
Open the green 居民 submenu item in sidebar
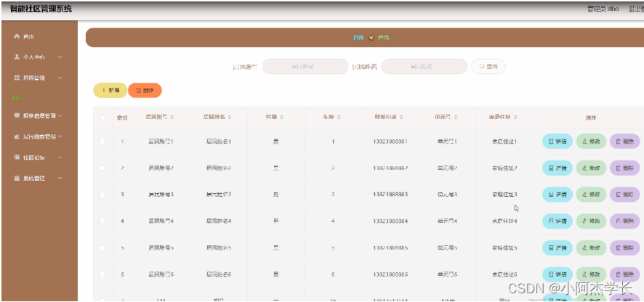18,97
